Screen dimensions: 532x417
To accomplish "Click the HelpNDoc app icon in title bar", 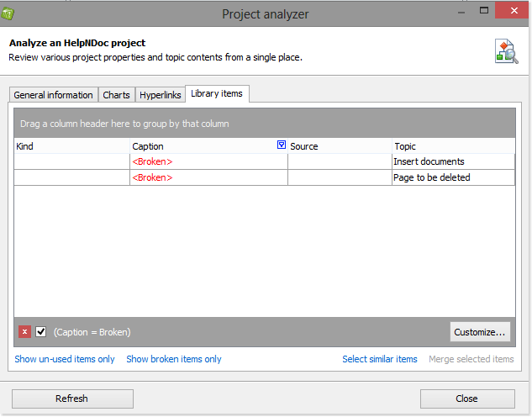I will pos(8,14).
